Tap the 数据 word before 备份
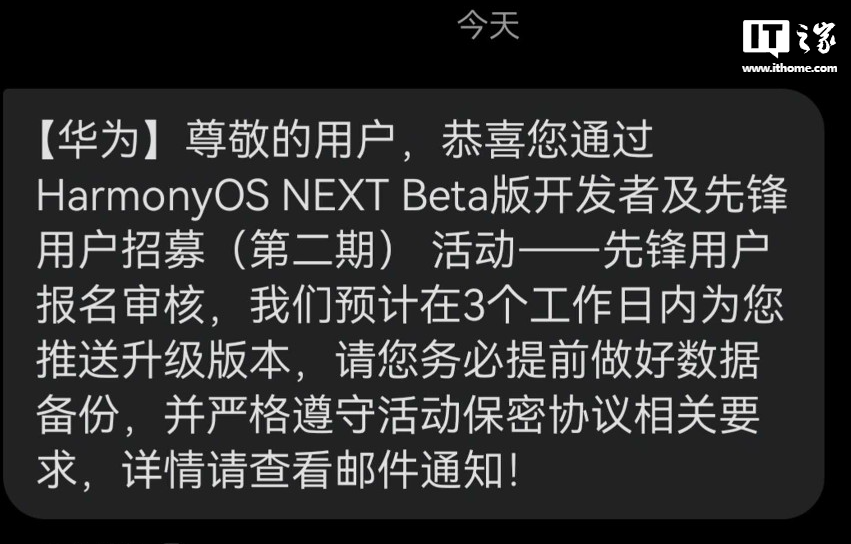This screenshot has height=544, width=851. [718, 360]
